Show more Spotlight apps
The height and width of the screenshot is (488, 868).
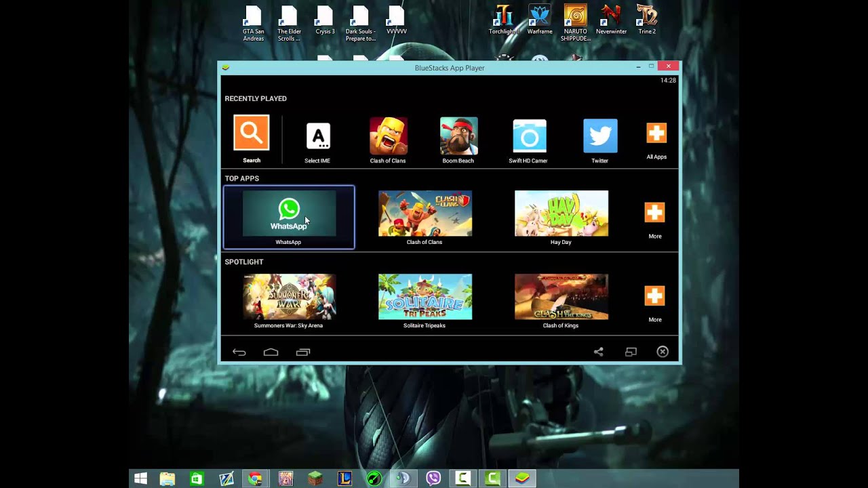[x=654, y=296]
